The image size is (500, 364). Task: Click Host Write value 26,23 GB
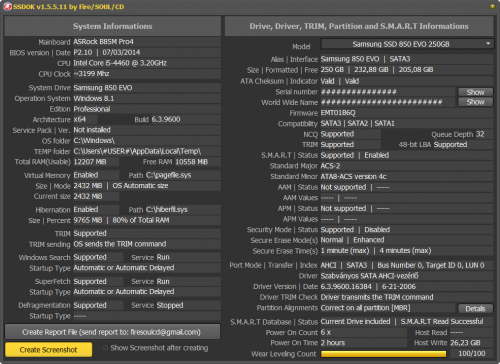click(x=465, y=343)
